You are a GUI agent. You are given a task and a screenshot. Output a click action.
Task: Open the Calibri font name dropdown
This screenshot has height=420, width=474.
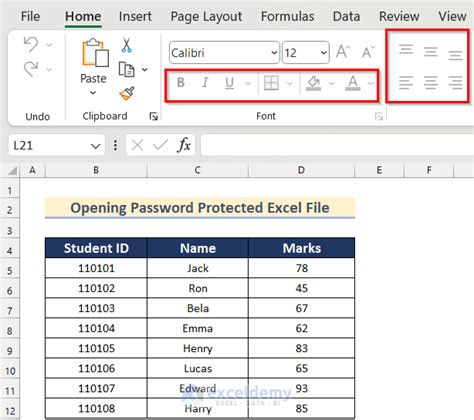click(274, 53)
